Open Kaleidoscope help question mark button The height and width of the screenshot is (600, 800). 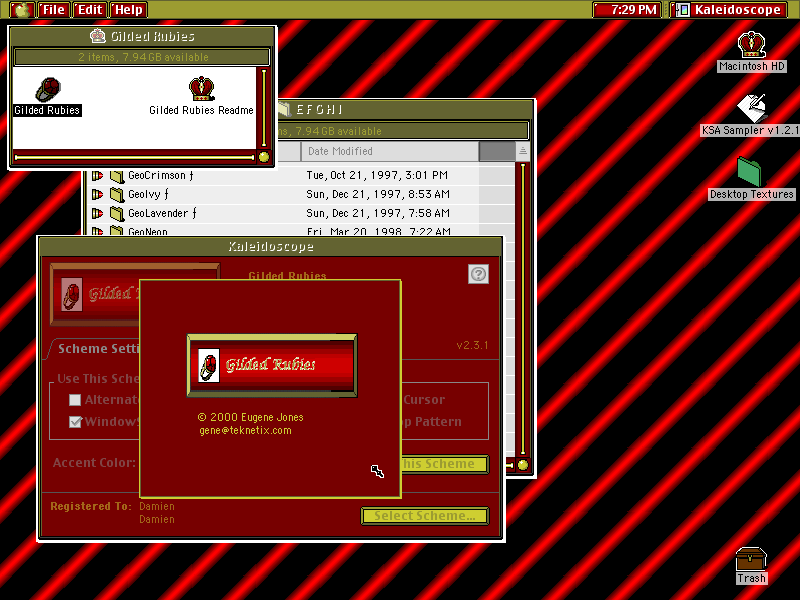click(x=478, y=274)
